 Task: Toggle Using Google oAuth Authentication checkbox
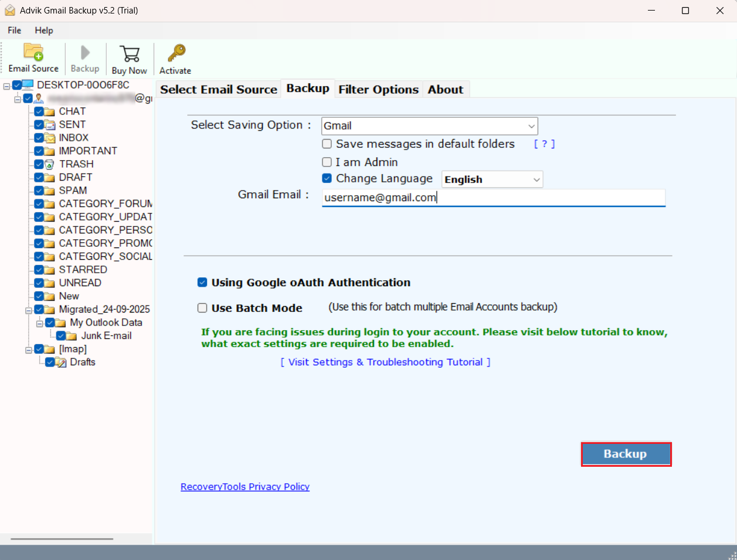202,283
